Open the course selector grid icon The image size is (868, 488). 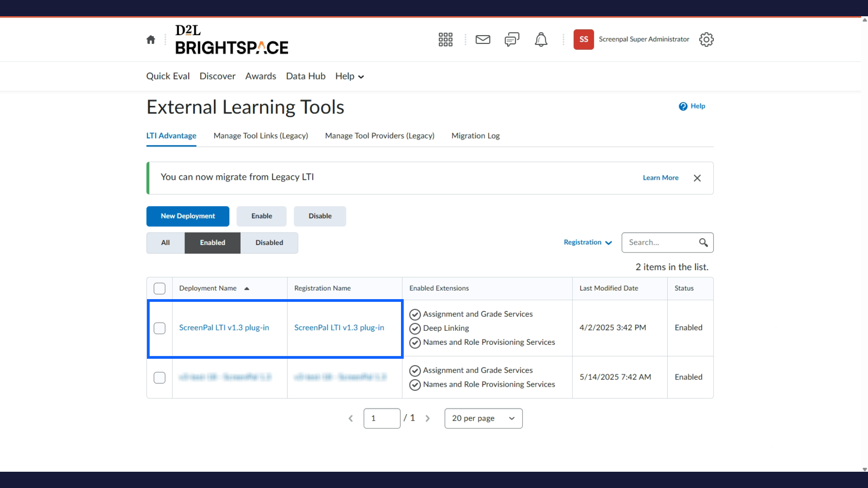click(445, 40)
